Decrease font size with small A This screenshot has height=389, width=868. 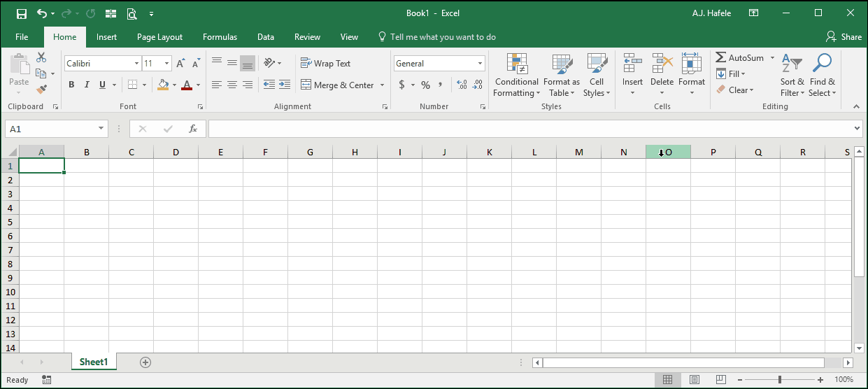(196, 64)
